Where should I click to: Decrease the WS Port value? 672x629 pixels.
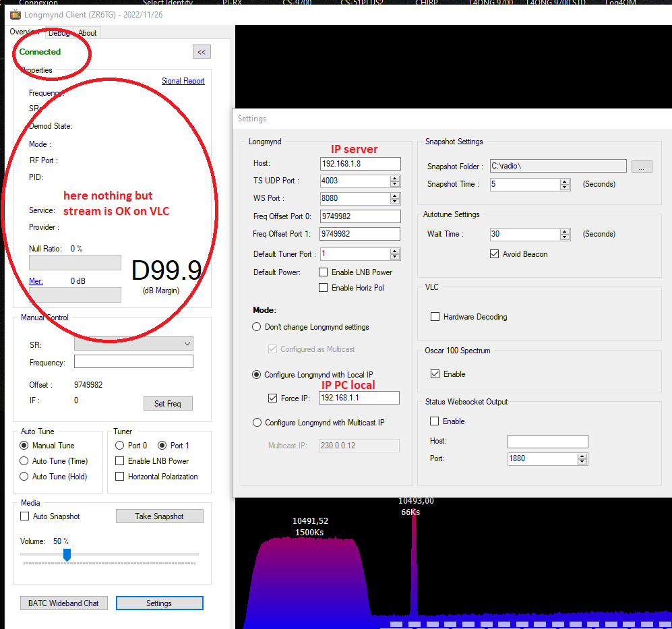[x=395, y=202]
